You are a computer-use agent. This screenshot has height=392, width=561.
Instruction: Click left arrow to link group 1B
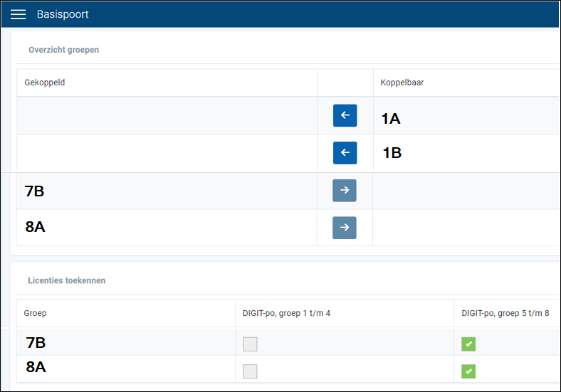tap(345, 153)
